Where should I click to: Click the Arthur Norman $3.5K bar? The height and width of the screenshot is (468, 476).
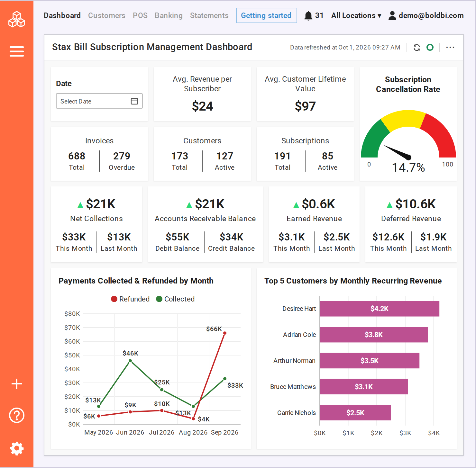(370, 361)
